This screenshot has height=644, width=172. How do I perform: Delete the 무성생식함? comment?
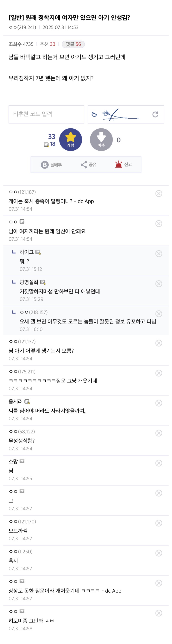[x=159, y=433]
